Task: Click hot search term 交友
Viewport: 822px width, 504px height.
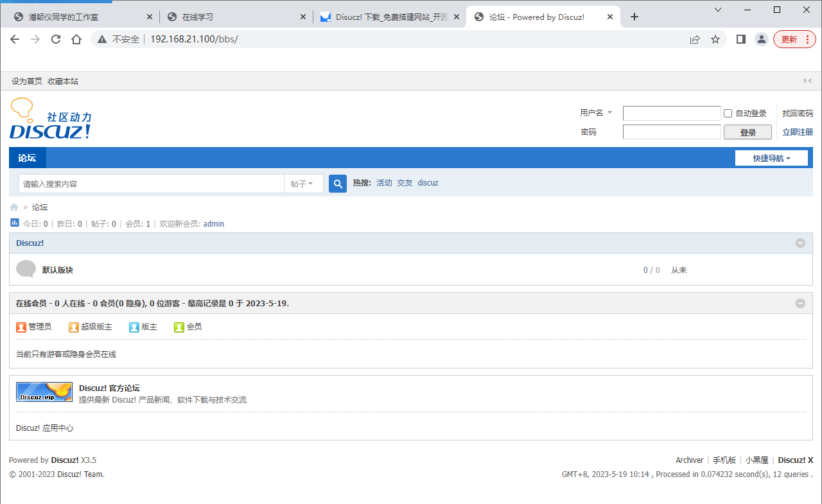Action: pyautogui.click(x=405, y=183)
